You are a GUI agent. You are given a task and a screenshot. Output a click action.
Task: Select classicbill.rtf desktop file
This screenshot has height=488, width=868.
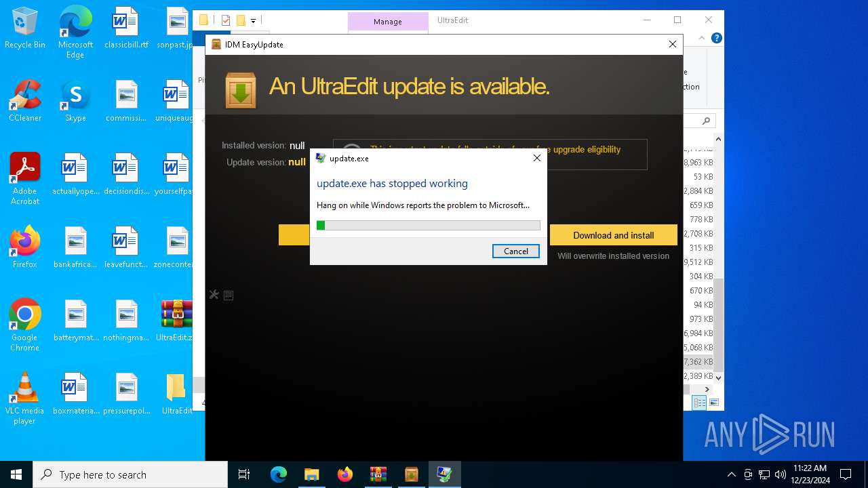point(126,28)
